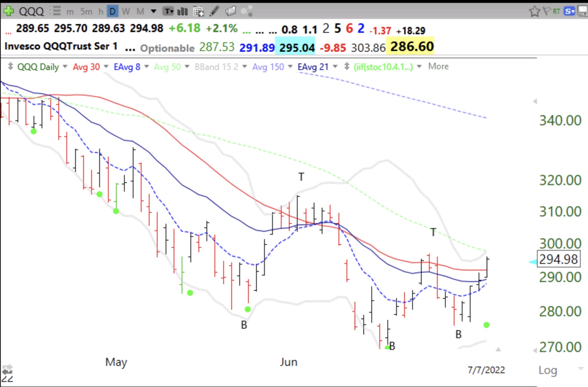Click the 'Avg 50' indicator label

click(x=167, y=67)
